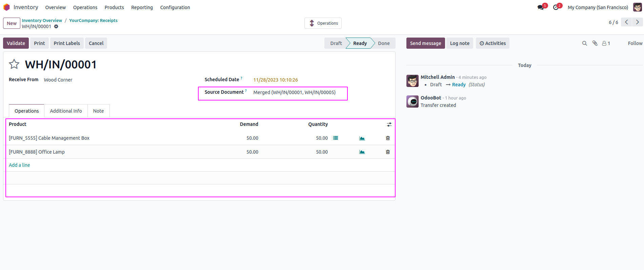The width and height of the screenshot is (644, 270).
Task: Mark WH/IN/00001 as favorite with star
Action: point(14,64)
